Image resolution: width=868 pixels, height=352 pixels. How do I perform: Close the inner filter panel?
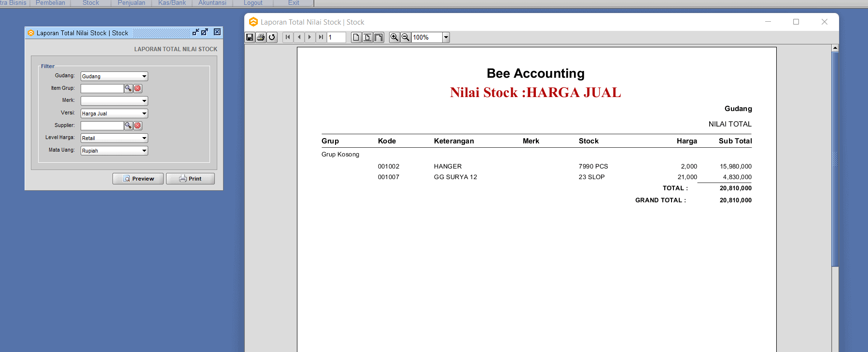(217, 32)
